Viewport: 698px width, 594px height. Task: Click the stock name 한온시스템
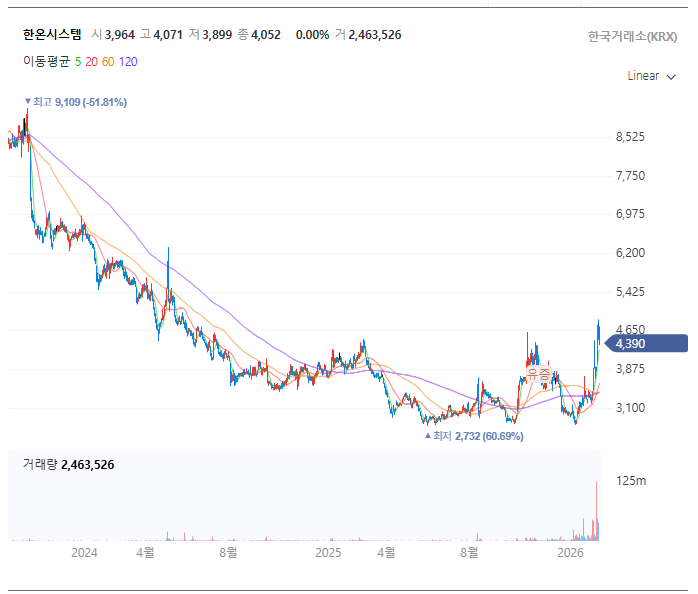click(x=52, y=34)
